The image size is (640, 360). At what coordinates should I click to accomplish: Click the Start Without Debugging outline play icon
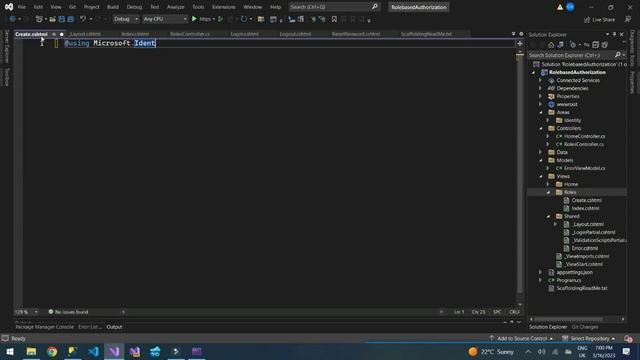(220, 19)
